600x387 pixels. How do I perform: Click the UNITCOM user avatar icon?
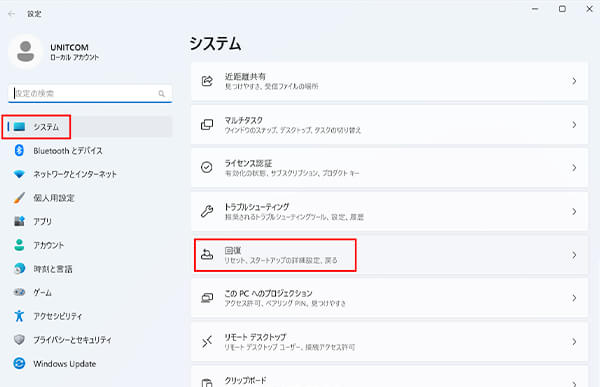coord(26,52)
